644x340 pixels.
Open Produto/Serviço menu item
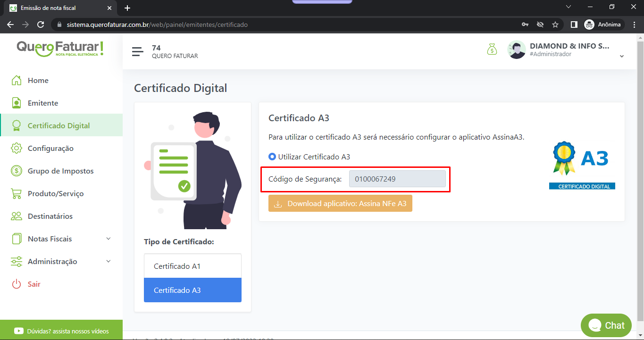click(61, 193)
